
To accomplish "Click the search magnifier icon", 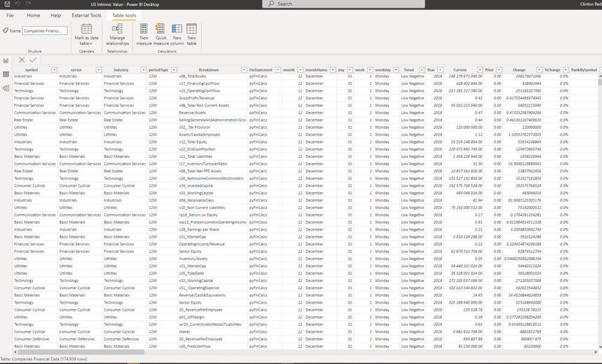I will click(x=271, y=4).
